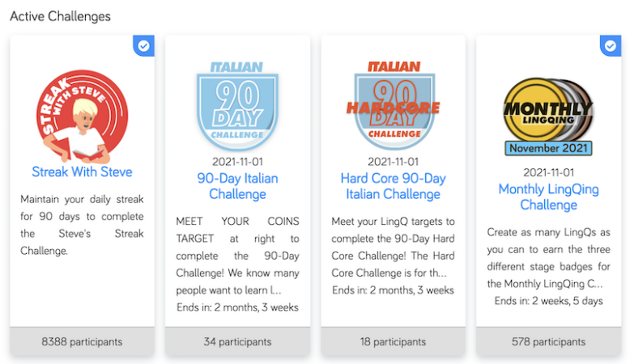Click the 578 participants footer
This screenshot has width=630, height=364.
click(x=548, y=342)
